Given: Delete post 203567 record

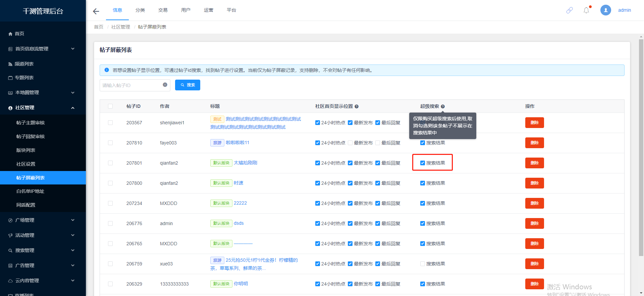Looking at the screenshot, I should (534, 123).
